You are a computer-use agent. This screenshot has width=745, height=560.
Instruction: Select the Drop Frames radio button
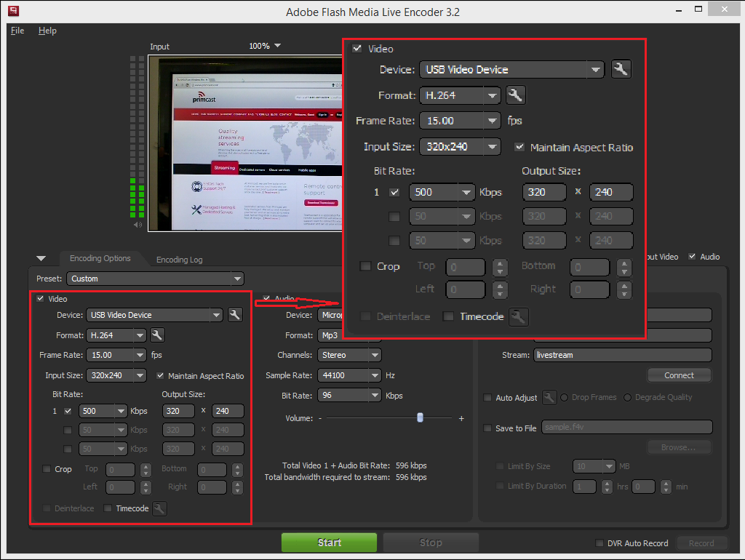[x=565, y=398]
